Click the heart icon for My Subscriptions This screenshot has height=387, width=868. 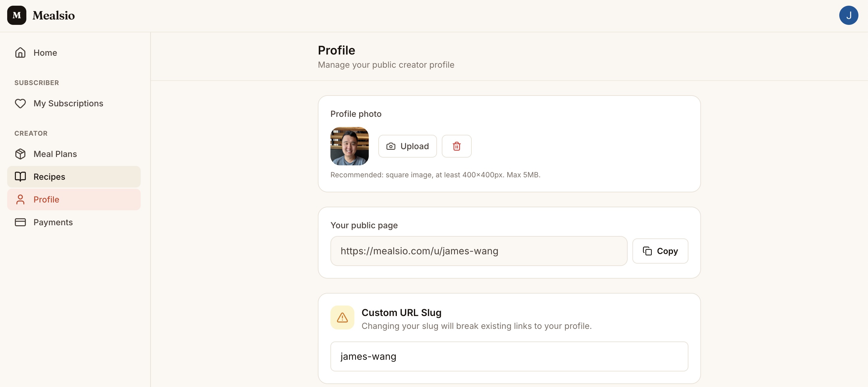coord(20,103)
